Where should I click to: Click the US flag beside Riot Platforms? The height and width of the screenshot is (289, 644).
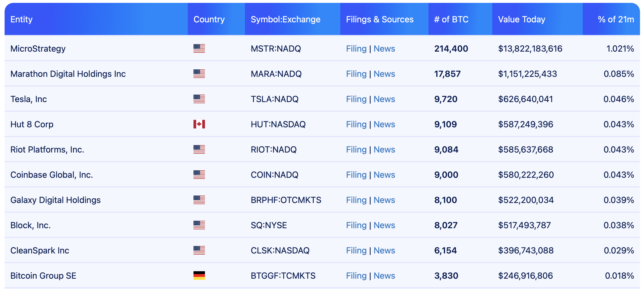(199, 149)
